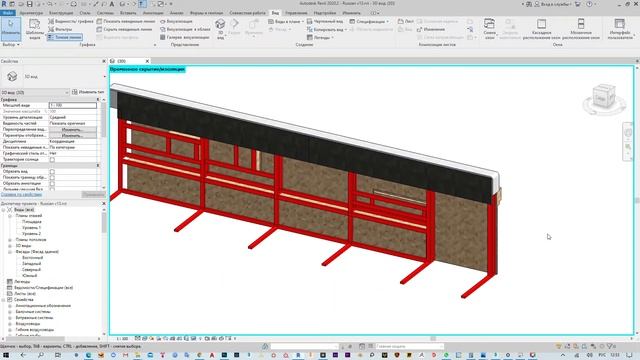This screenshot has width=640, height=360.
Task: Open Копировать вид dropdown
Action: pos(327,29)
